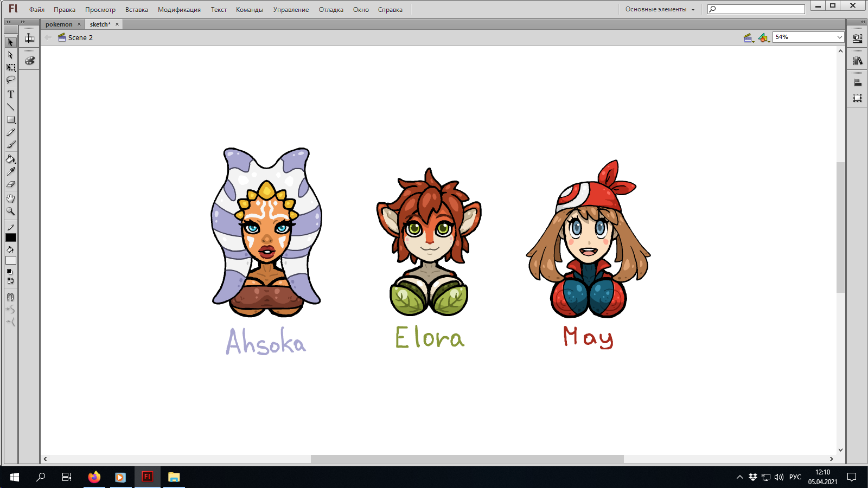Screen dimensions: 868x488
Task: Switch to the pokemon document tab
Action: (59, 24)
